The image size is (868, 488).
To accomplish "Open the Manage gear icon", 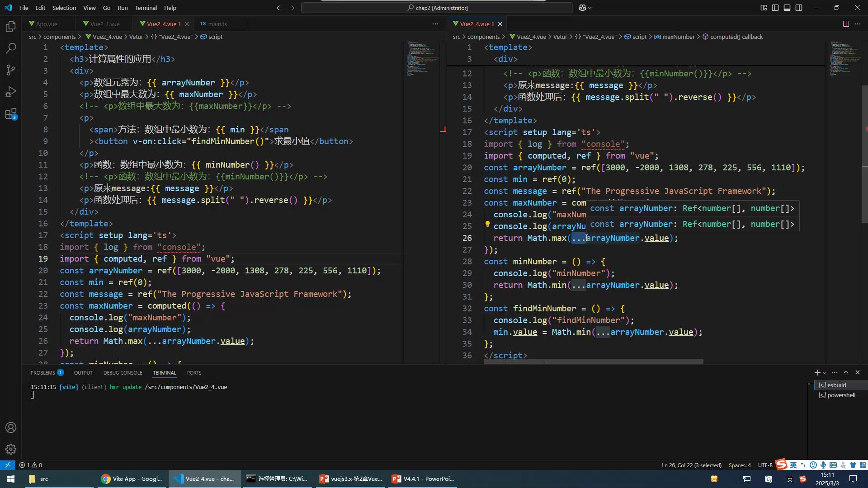I will coord(11,449).
